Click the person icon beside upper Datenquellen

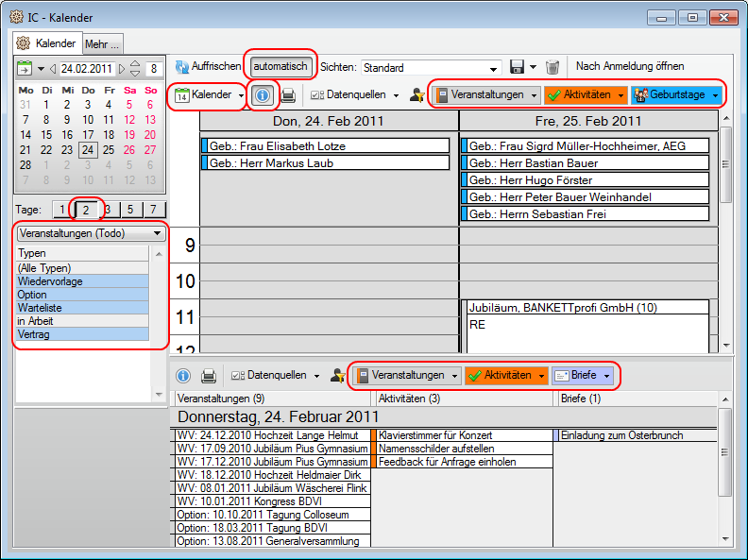(416, 95)
